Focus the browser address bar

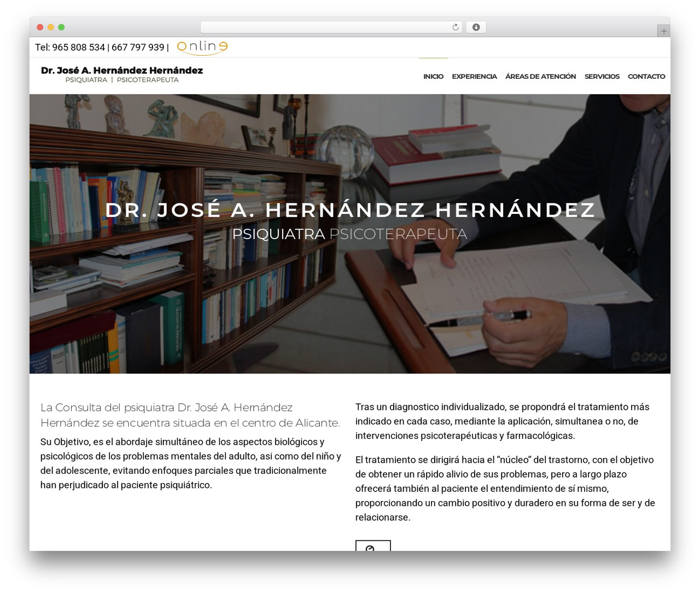point(331,27)
